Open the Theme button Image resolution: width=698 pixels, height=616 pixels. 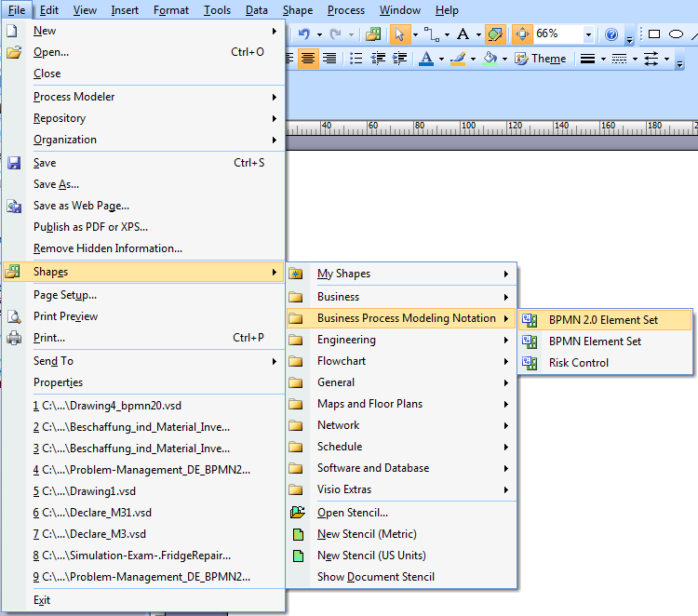click(x=540, y=59)
